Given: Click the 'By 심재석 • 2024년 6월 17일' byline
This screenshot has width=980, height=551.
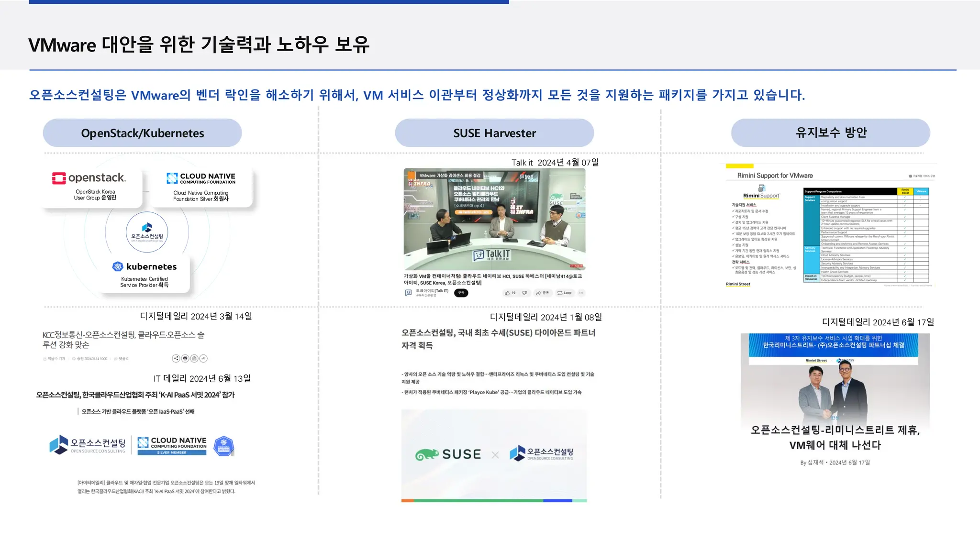Looking at the screenshot, I should [x=835, y=463].
